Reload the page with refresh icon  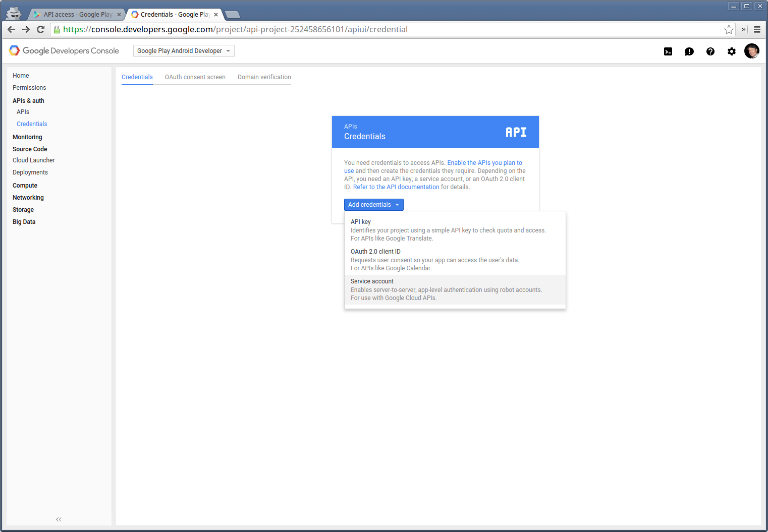pyautogui.click(x=41, y=30)
